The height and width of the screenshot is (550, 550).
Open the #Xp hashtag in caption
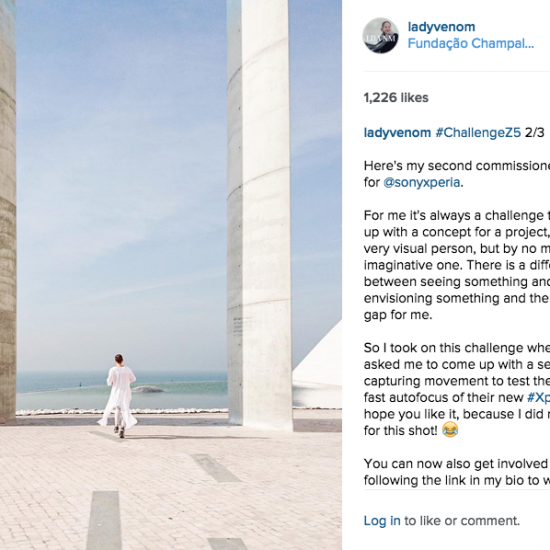(x=538, y=397)
